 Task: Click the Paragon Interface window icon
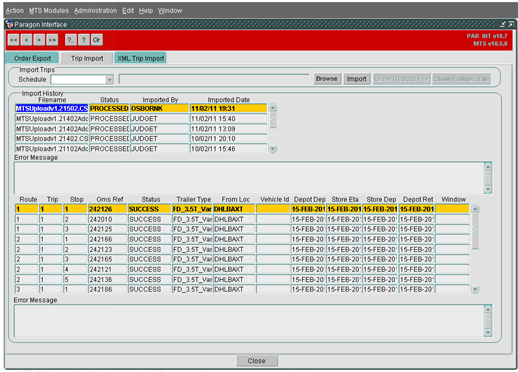pos(10,24)
